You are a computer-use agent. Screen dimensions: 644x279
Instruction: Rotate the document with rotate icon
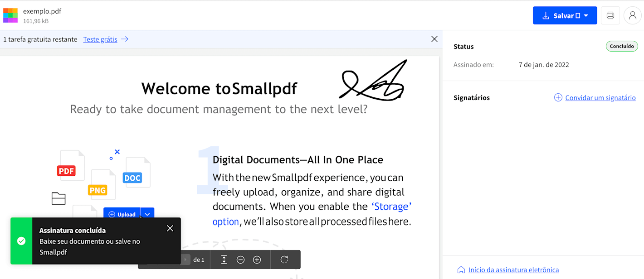tap(284, 260)
